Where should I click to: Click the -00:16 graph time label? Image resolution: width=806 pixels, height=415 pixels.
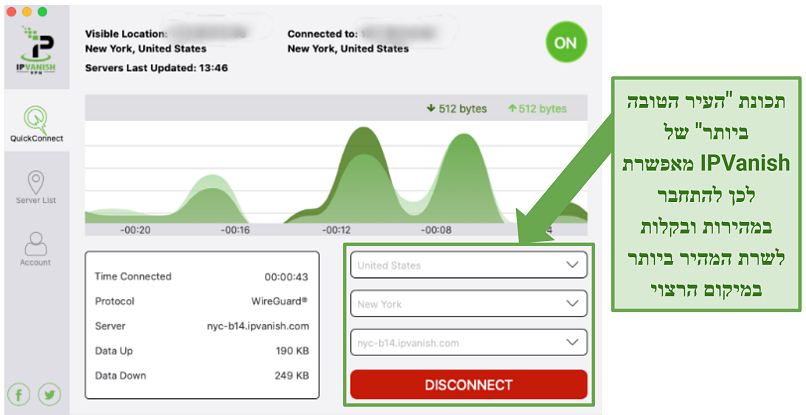(235, 230)
